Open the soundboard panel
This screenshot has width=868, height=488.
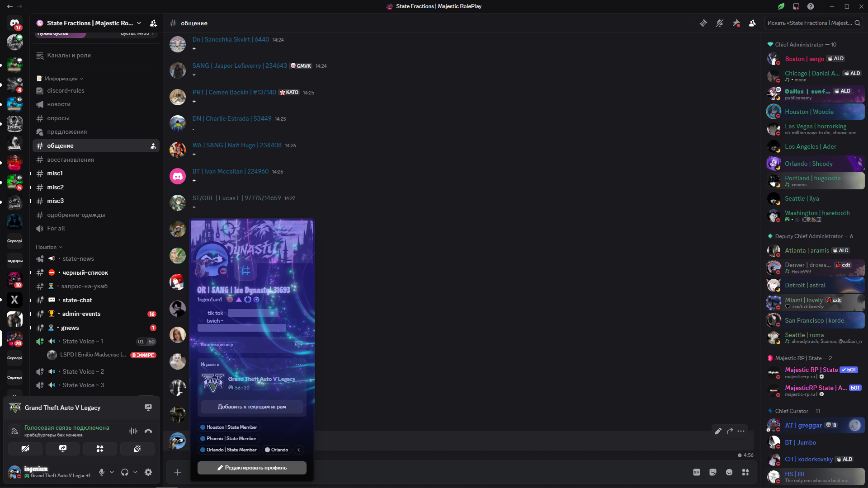(x=137, y=449)
